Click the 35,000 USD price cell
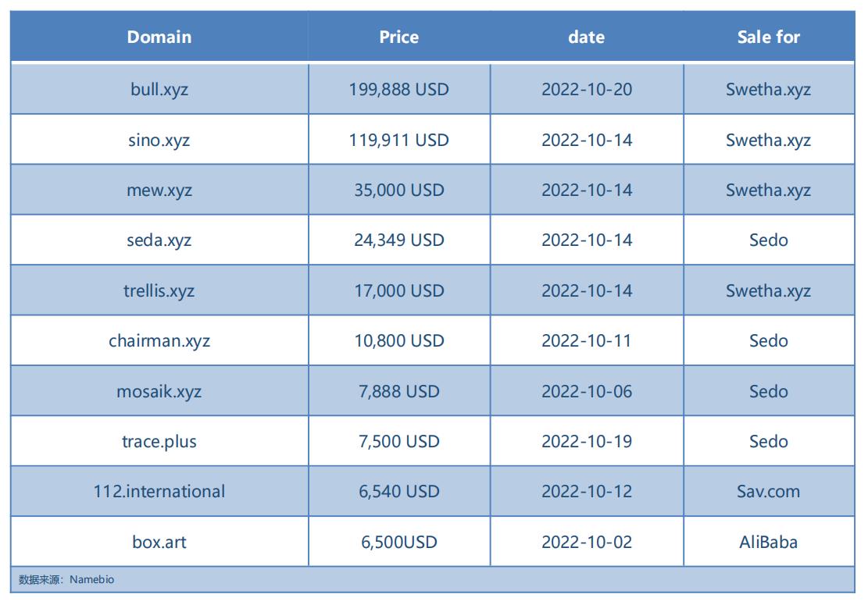The width and height of the screenshot is (868, 605). click(x=399, y=190)
